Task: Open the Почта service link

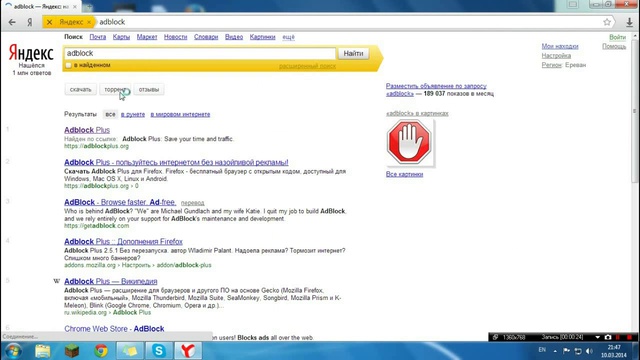Action: (x=98, y=37)
